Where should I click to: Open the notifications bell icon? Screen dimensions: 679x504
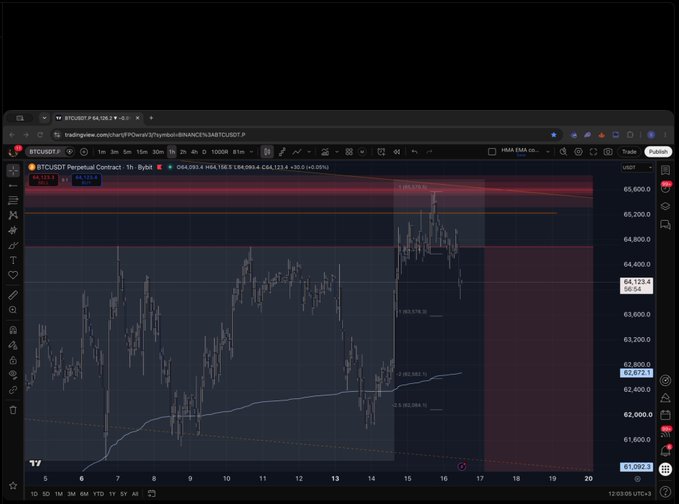pyautogui.click(x=666, y=450)
